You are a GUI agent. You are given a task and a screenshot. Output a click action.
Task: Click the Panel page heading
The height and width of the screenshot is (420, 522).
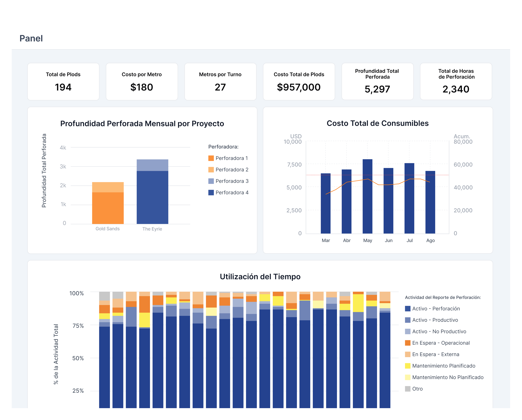pyautogui.click(x=31, y=38)
